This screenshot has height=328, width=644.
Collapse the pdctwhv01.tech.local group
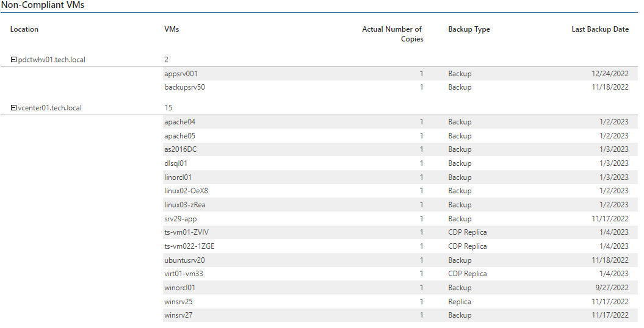(13, 60)
